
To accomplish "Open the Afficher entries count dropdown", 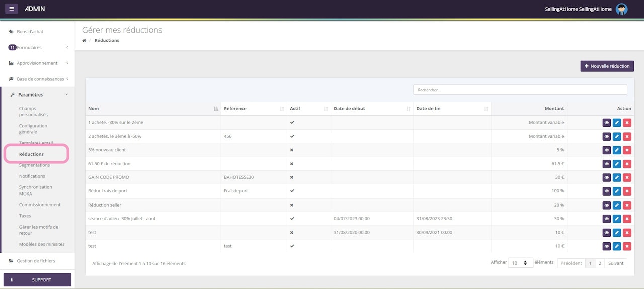I will click(520, 263).
